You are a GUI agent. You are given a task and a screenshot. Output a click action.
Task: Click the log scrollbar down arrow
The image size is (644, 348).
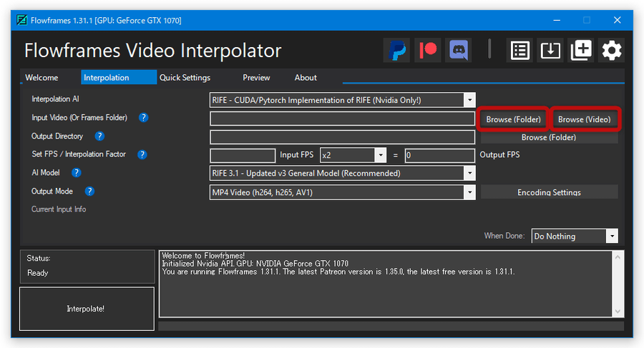618,312
